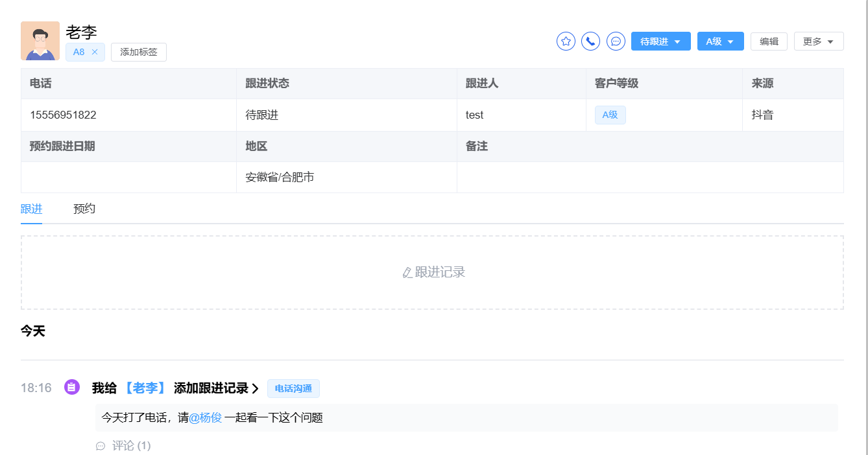Select the 电话沟通 tag on the record
The height and width of the screenshot is (455, 868).
293,388
